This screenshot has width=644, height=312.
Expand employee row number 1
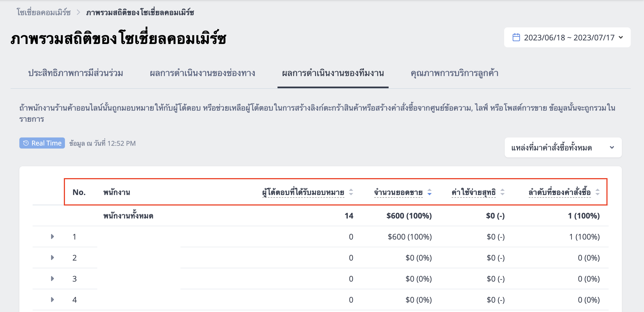tap(52, 236)
